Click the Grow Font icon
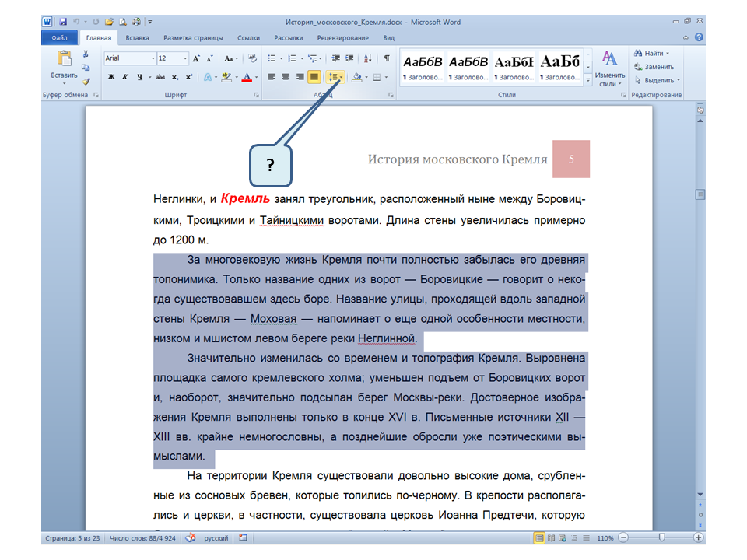The height and width of the screenshot is (560, 747). click(x=197, y=58)
